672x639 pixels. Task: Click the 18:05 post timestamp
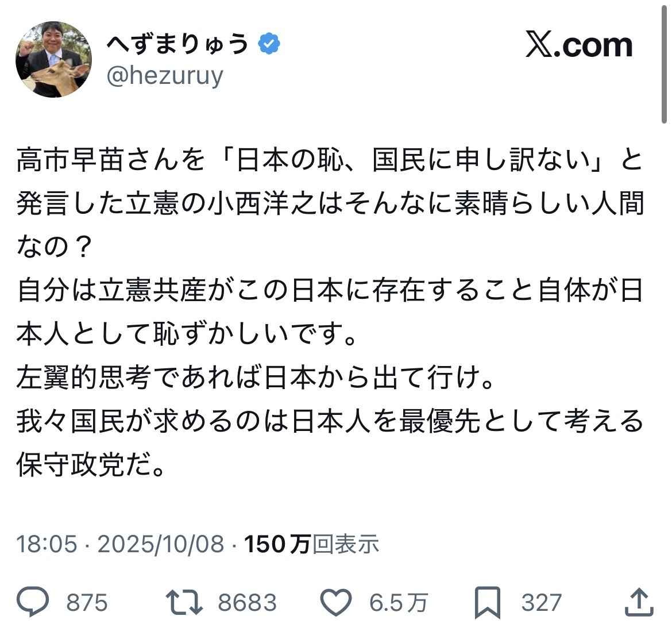tap(47, 544)
